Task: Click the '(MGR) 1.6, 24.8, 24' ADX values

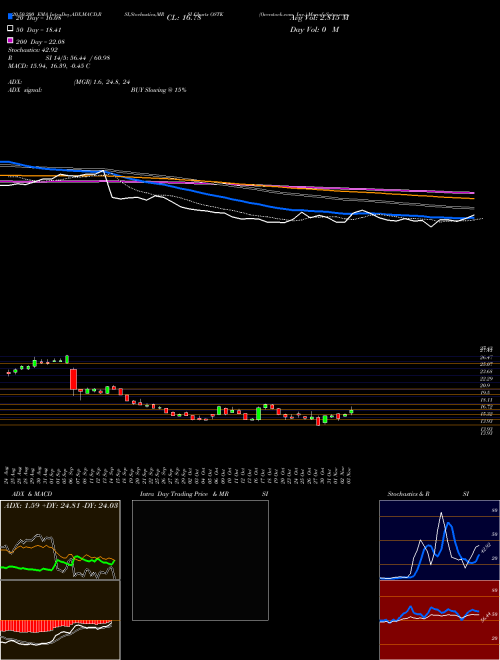Action: point(101,82)
